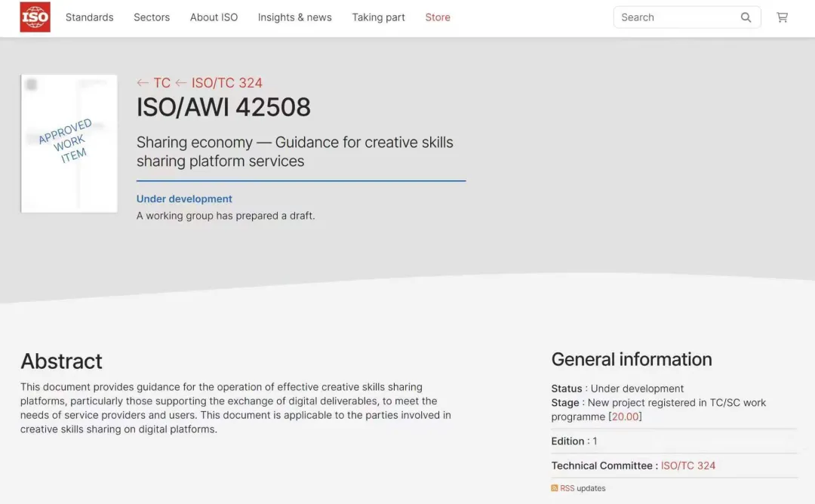The height and width of the screenshot is (504, 815).
Task: Open the stage code 20.00 link
Action: (625, 416)
